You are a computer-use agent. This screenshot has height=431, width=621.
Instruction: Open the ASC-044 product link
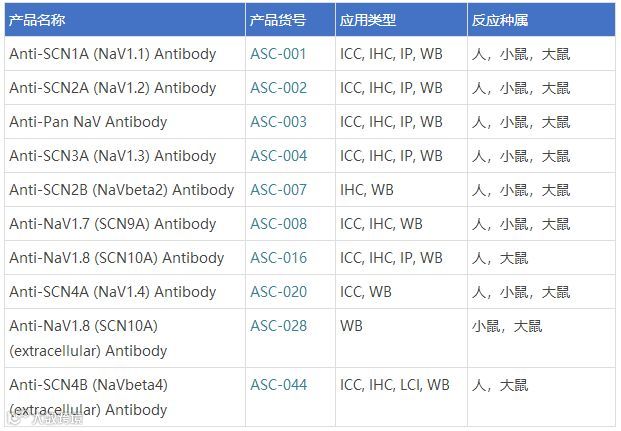[278, 385]
